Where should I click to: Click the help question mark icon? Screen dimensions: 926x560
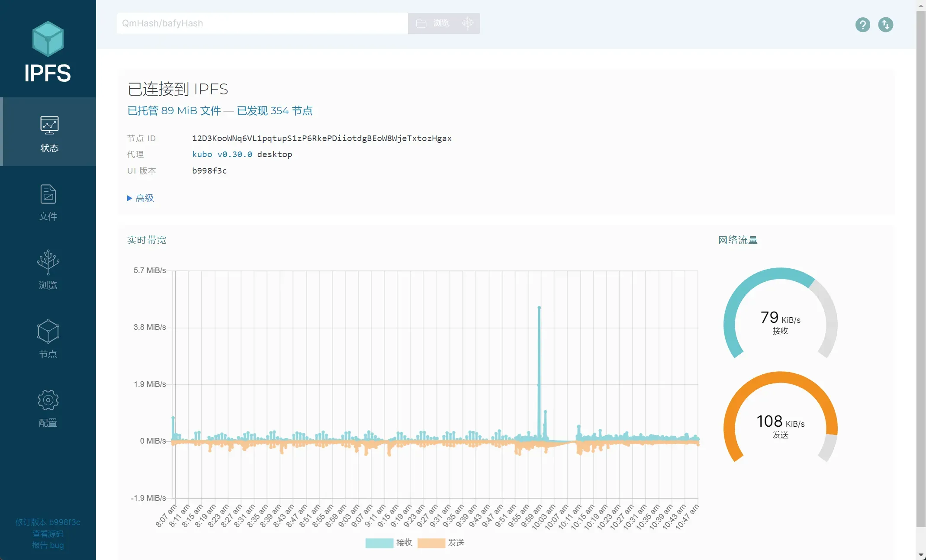point(862,25)
